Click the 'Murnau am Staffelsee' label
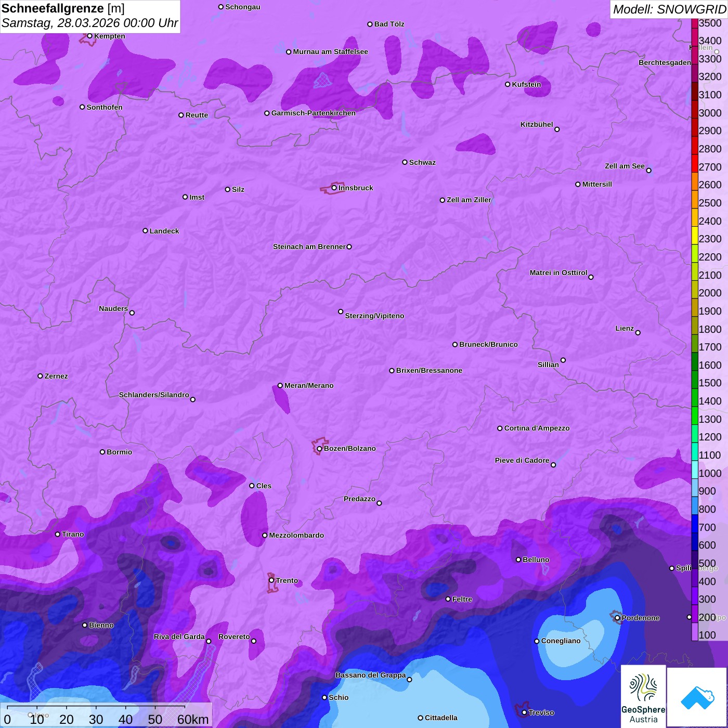The image size is (728, 728). click(x=330, y=51)
